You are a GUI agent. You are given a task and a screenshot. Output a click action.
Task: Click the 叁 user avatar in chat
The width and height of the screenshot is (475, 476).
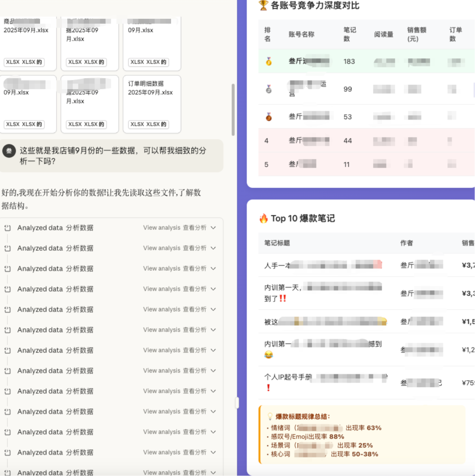9,151
